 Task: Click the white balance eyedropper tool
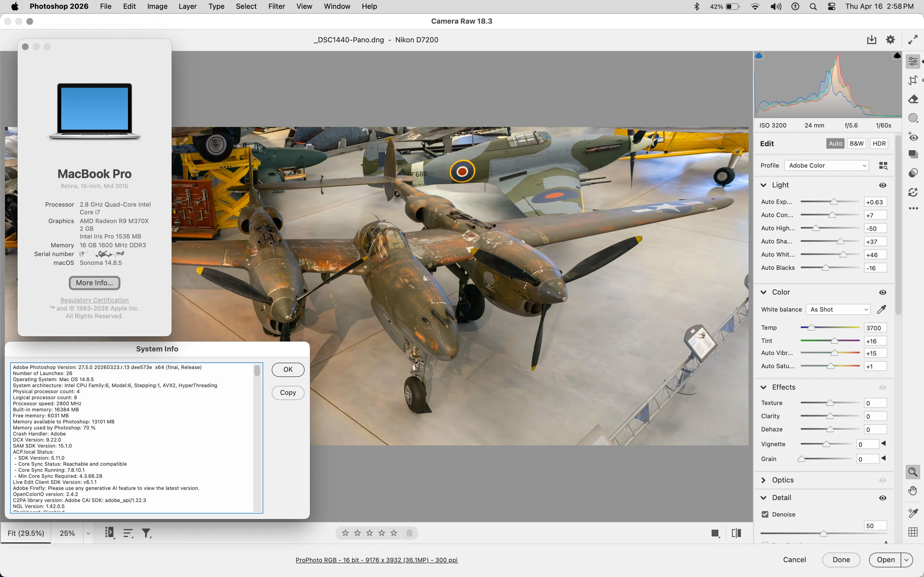[x=881, y=309]
